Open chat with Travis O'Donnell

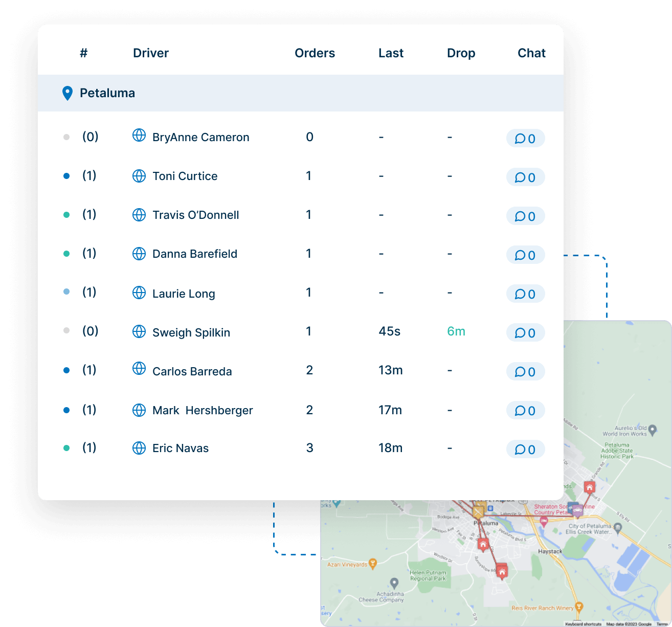tap(525, 216)
